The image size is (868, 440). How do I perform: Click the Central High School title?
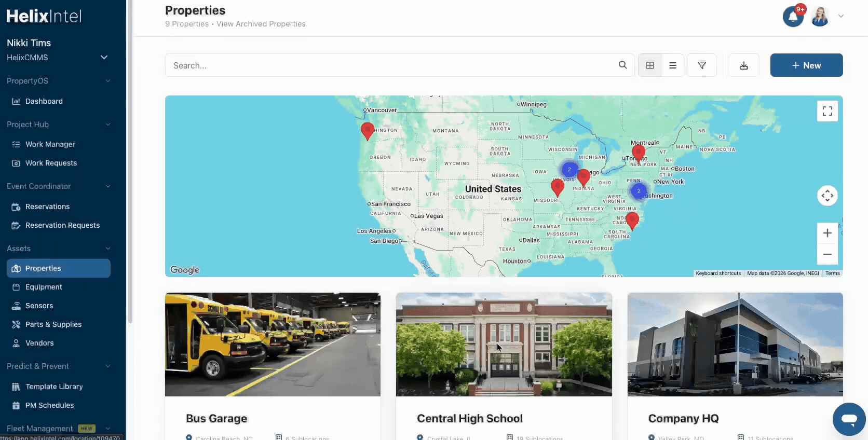(470, 418)
